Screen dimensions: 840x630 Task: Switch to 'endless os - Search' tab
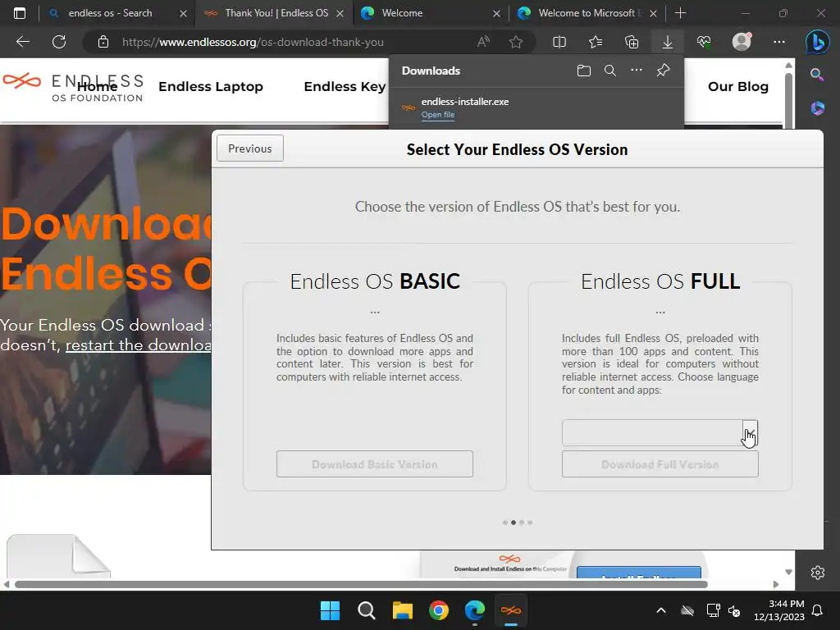coord(110,13)
